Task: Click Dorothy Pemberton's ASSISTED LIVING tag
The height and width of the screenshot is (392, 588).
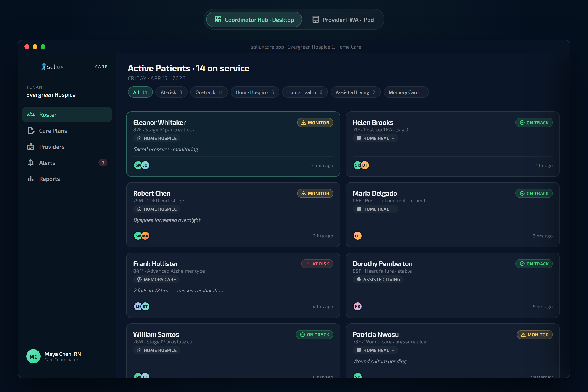Action: (x=378, y=280)
